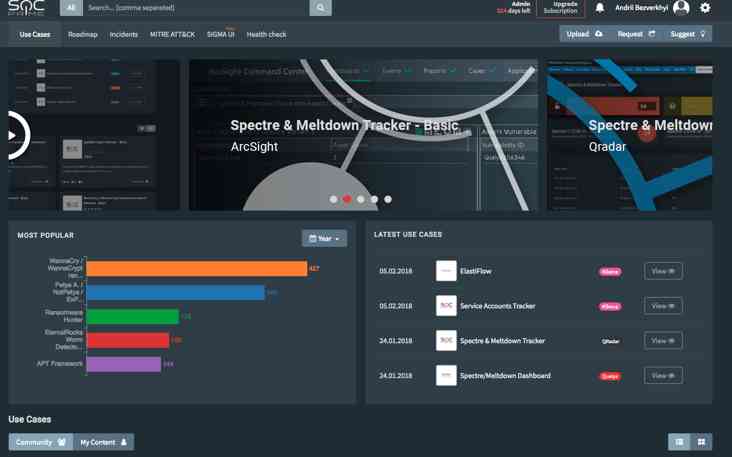Switch to the Health check tab
Image resolution: width=732 pixels, height=457 pixels.
(266, 34)
